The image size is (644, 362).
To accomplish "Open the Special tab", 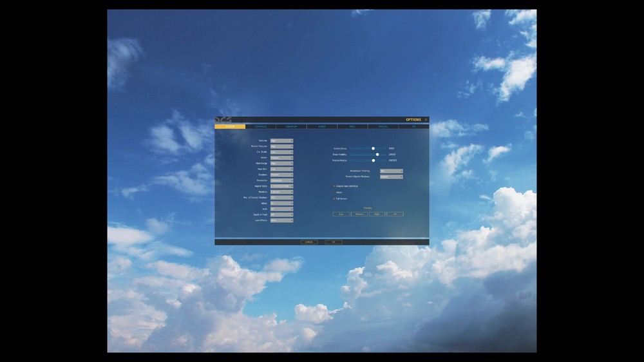I will click(x=383, y=126).
